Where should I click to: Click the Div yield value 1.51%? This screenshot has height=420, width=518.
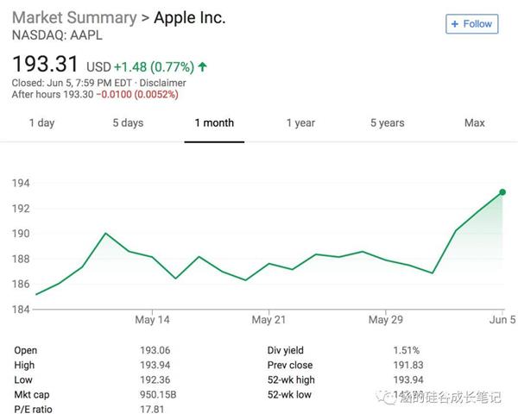[x=406, y=351]
